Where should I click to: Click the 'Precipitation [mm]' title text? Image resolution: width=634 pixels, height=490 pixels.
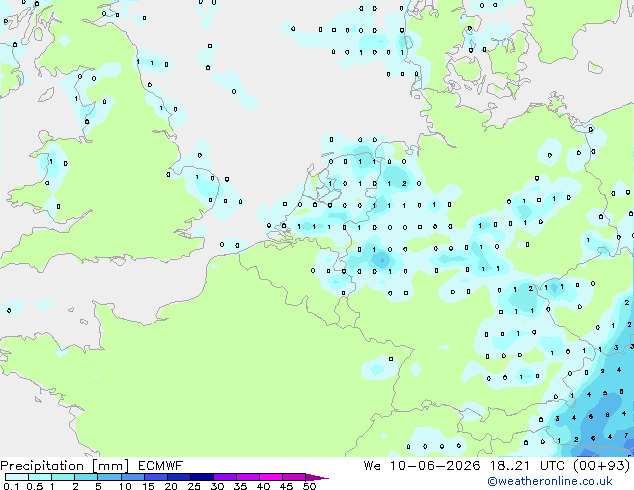pyautogui.click(x=64, y=466)
